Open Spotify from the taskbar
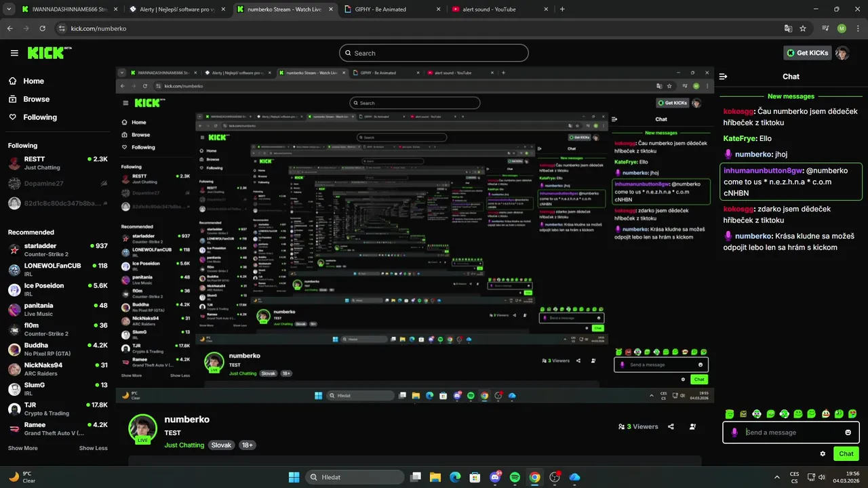 click(515, 477)
